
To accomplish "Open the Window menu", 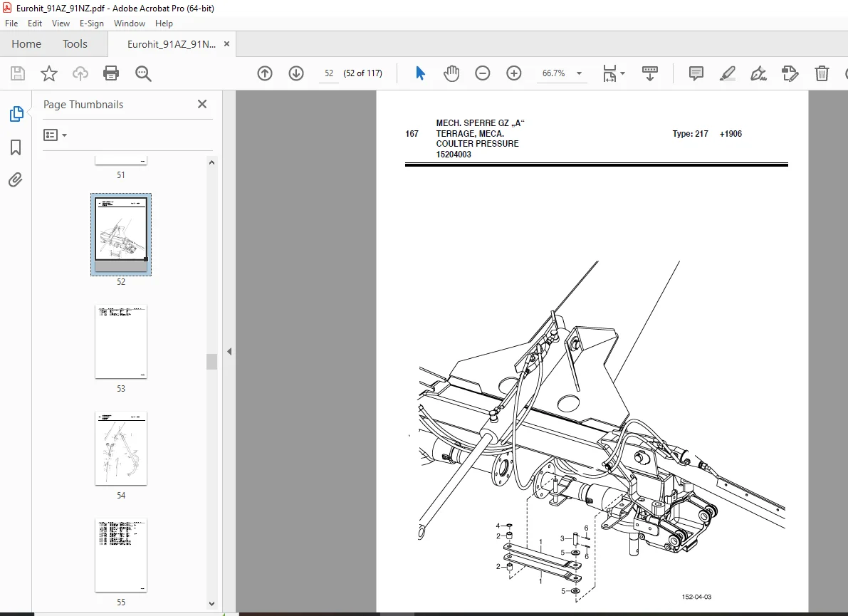I will 130,24.
